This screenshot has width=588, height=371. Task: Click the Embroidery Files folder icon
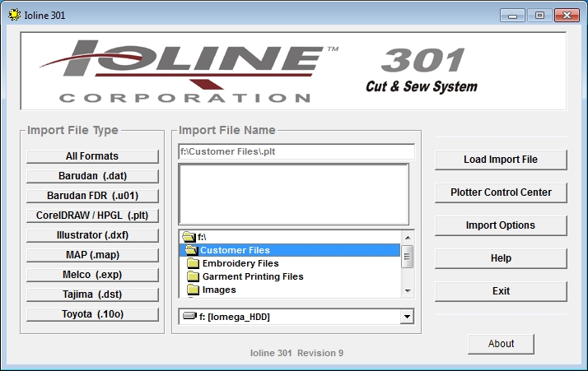(x=194, y=263)
